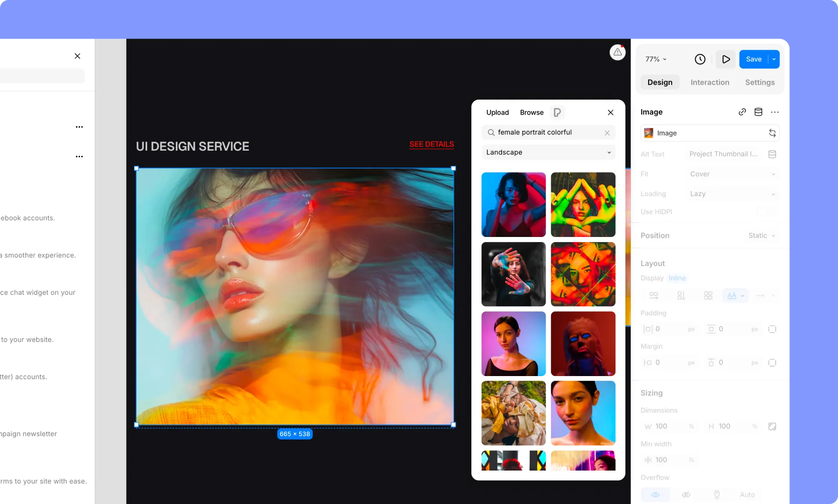Open the Loading Lazy dropdown
Viewport: 838px width, 504px height.
732,194
